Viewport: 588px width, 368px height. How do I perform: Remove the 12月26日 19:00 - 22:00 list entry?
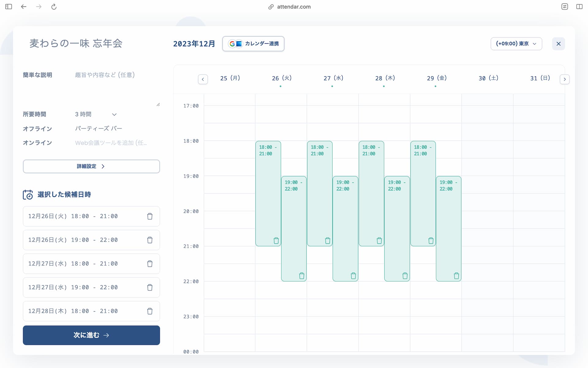click(150, 240)
